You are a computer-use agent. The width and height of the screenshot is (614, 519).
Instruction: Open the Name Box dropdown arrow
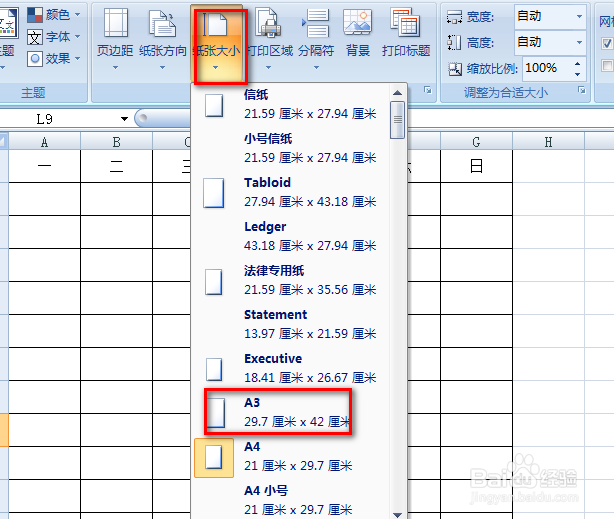click(x=124, y=119)
